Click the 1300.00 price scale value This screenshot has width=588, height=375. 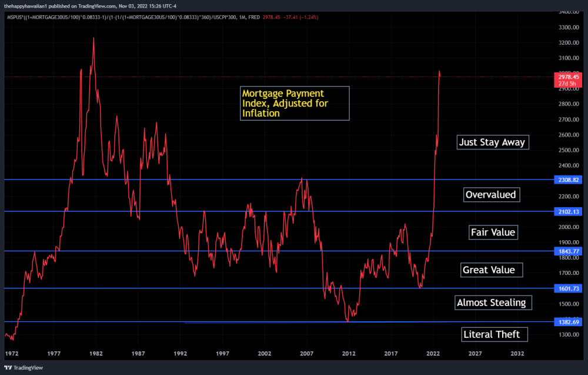569,335
